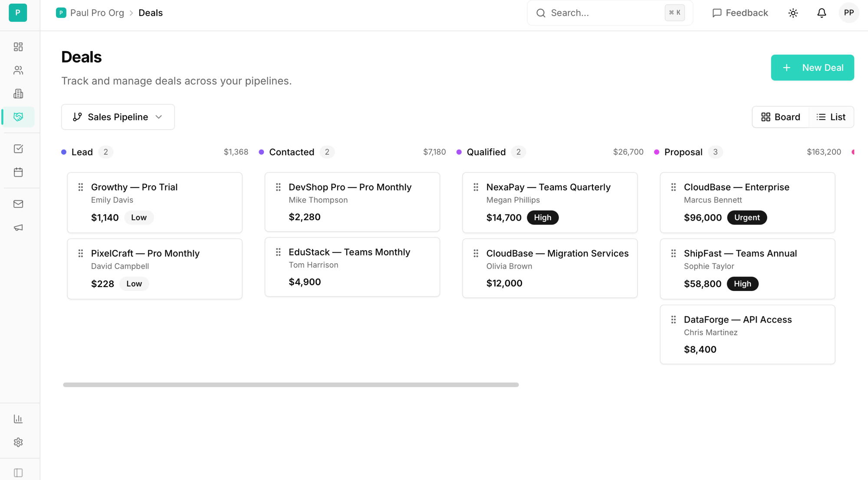The height and width of the screenshot is (480, 868).
Task: Switch to List view
Action: pos(831,117)
